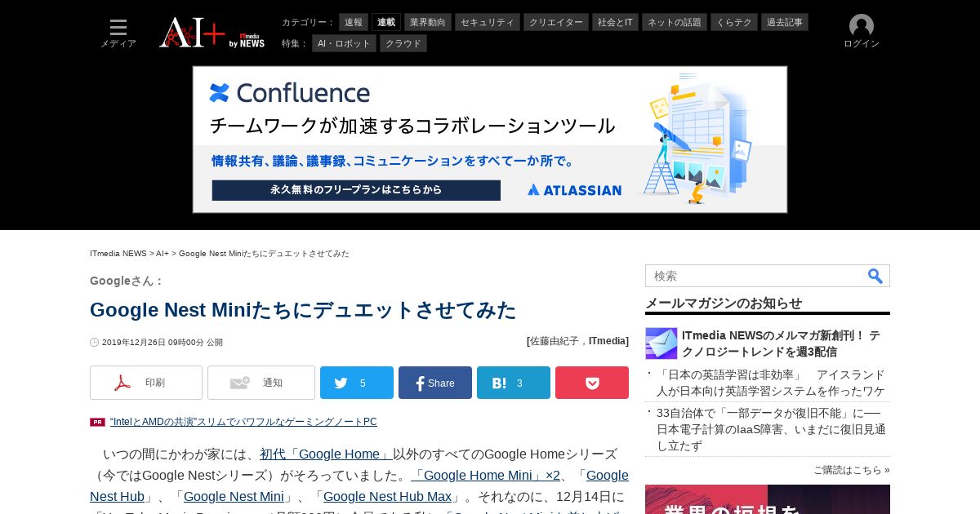Click the 印刷 PDF print button
The width and height of the screenshot is (980, 514).
(x=146, y=383)
